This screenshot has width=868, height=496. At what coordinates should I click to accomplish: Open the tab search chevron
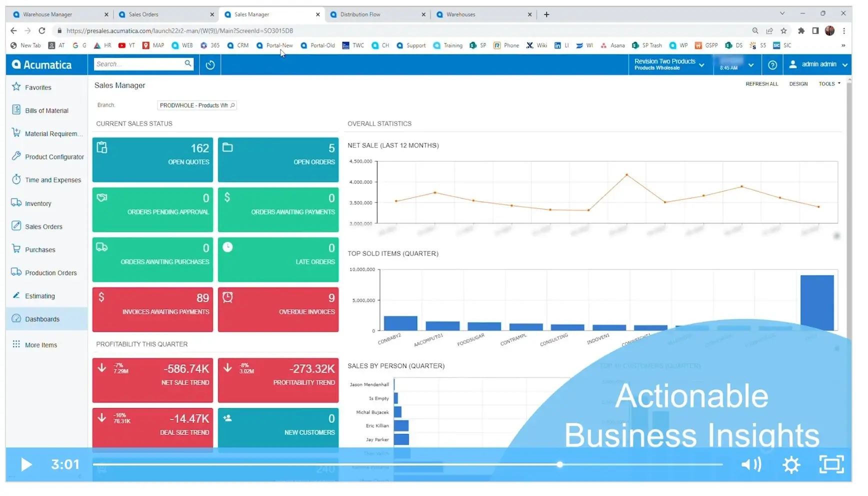click(x=782, y=13)
